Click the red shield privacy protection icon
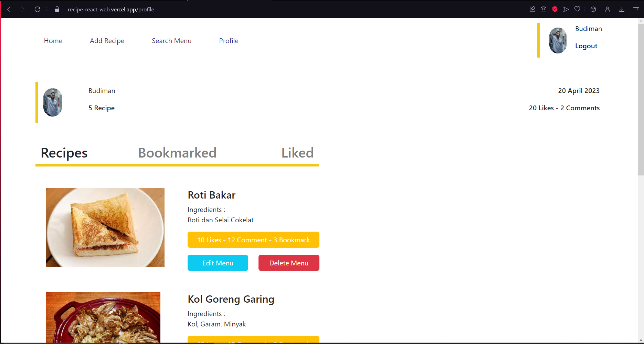The height and width of the screenshot is (344, 644). [555, 9]
